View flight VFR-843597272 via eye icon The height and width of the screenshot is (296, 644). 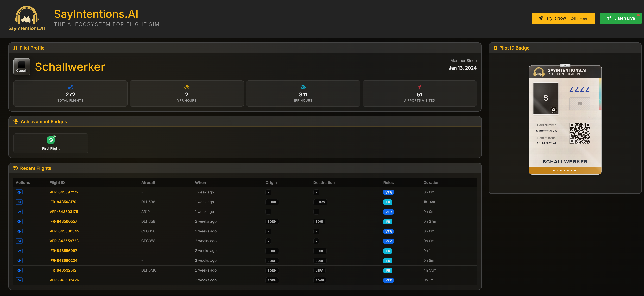[x=19, y=192]
